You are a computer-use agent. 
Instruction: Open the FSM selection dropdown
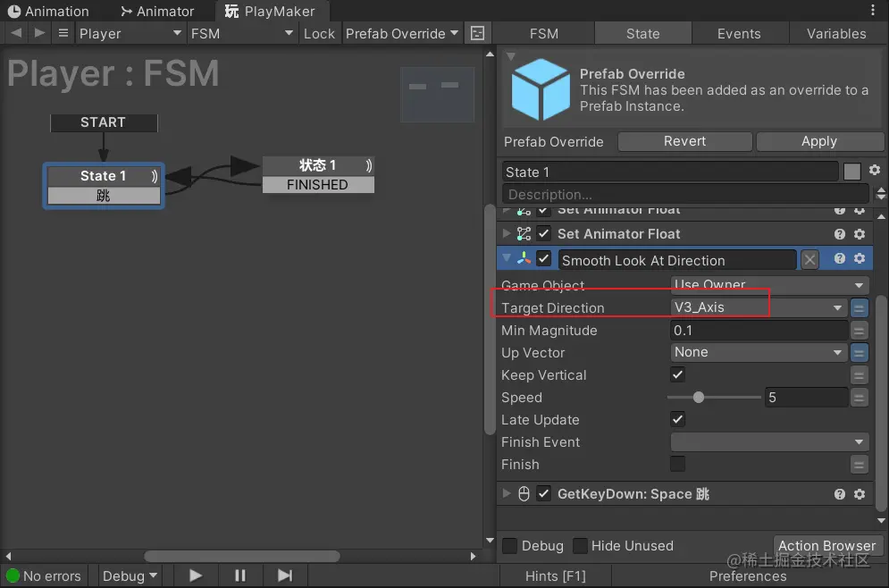click(x=241, y=33)
